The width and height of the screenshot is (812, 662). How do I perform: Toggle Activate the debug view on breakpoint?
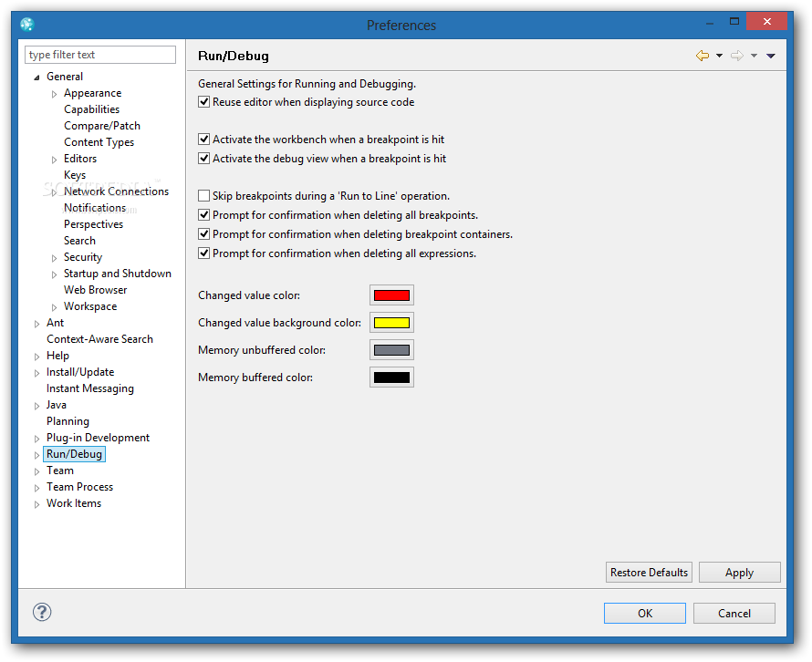click(204, 159)
